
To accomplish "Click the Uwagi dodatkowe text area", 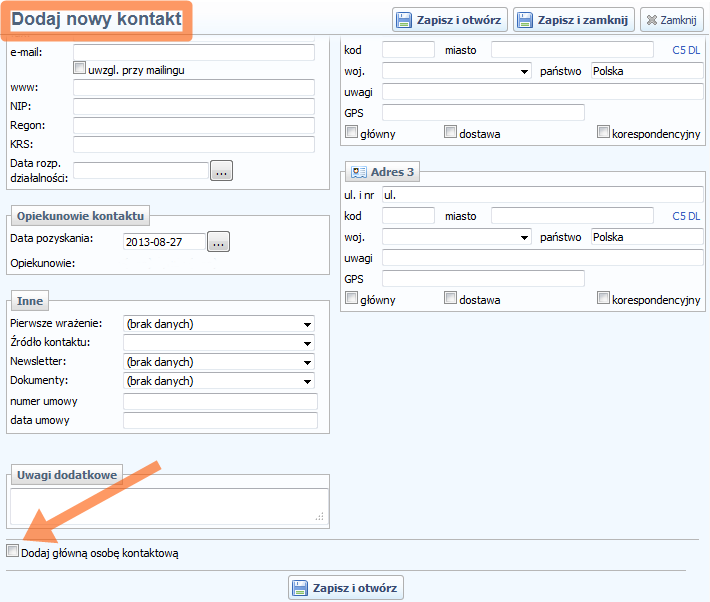I will [x=168, y=506].
